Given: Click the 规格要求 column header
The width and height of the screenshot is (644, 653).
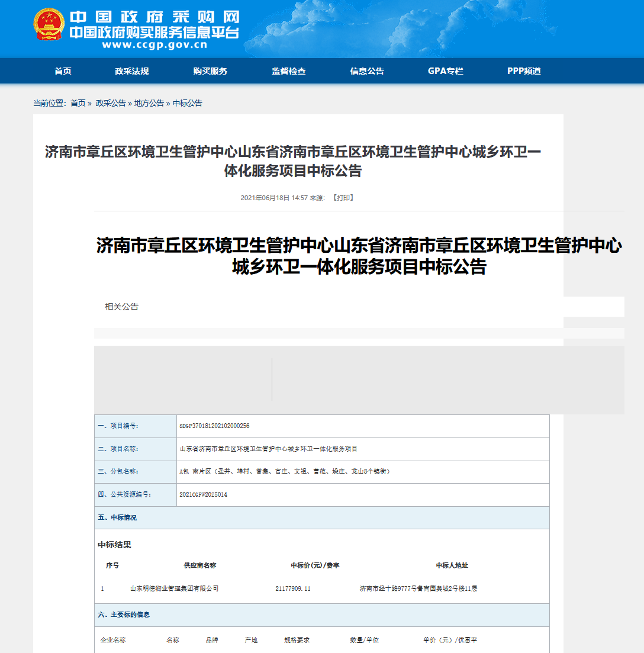Looking at the screenshot, I should tap(297, 640).
